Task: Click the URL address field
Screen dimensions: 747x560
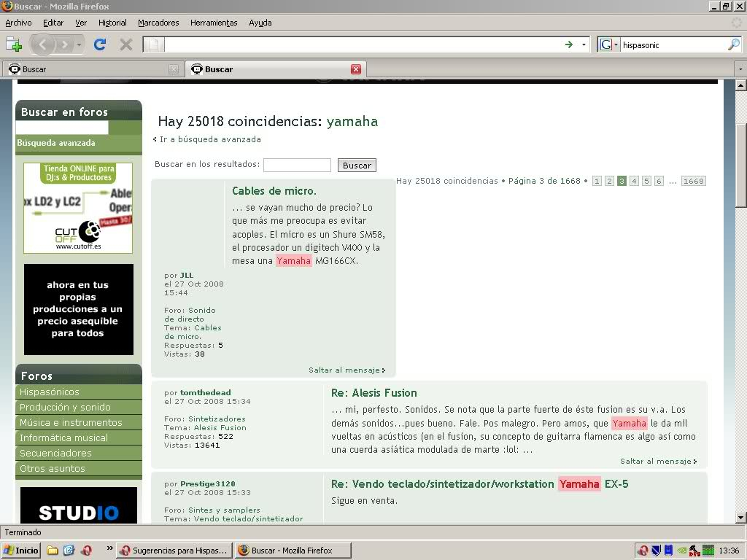Action: click(x=363, y=44)
